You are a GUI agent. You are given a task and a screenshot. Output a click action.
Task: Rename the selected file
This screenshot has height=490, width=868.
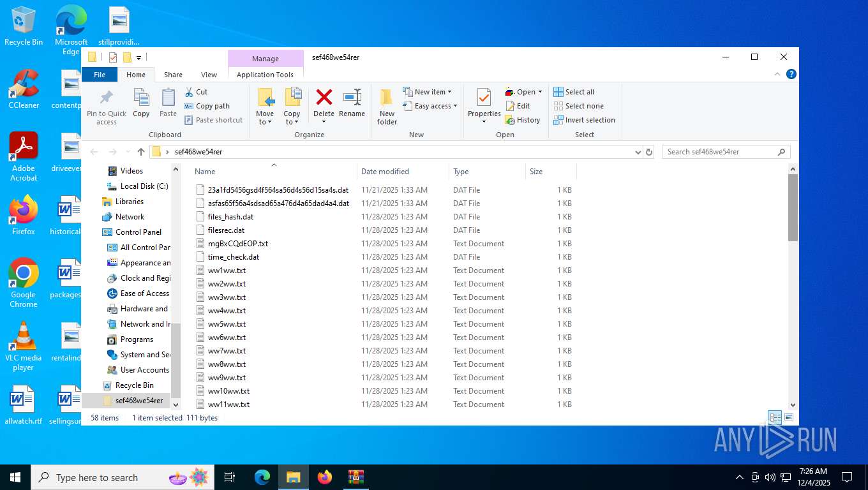352,103
